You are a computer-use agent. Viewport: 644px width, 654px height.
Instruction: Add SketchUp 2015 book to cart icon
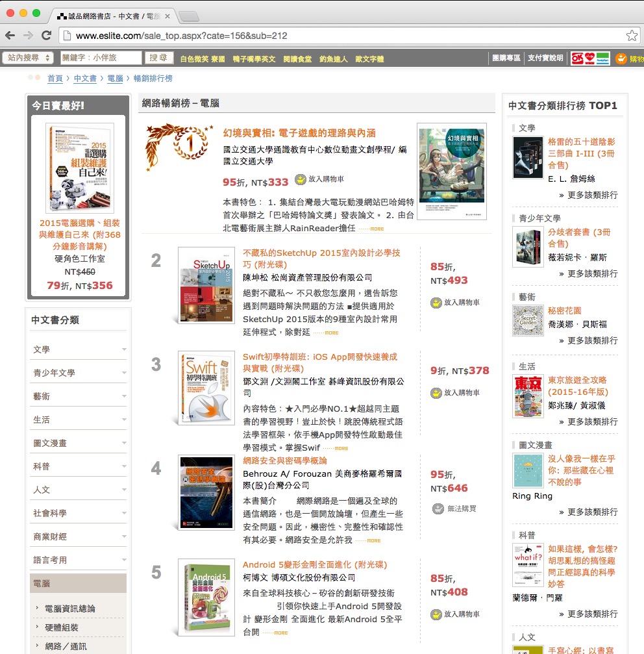pos(436,303)
